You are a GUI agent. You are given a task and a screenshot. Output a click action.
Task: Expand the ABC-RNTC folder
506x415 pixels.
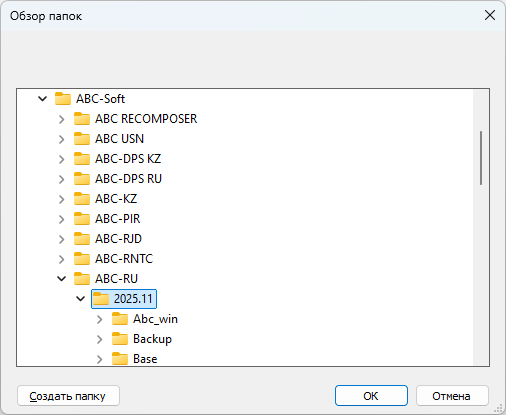coord(62,259)
